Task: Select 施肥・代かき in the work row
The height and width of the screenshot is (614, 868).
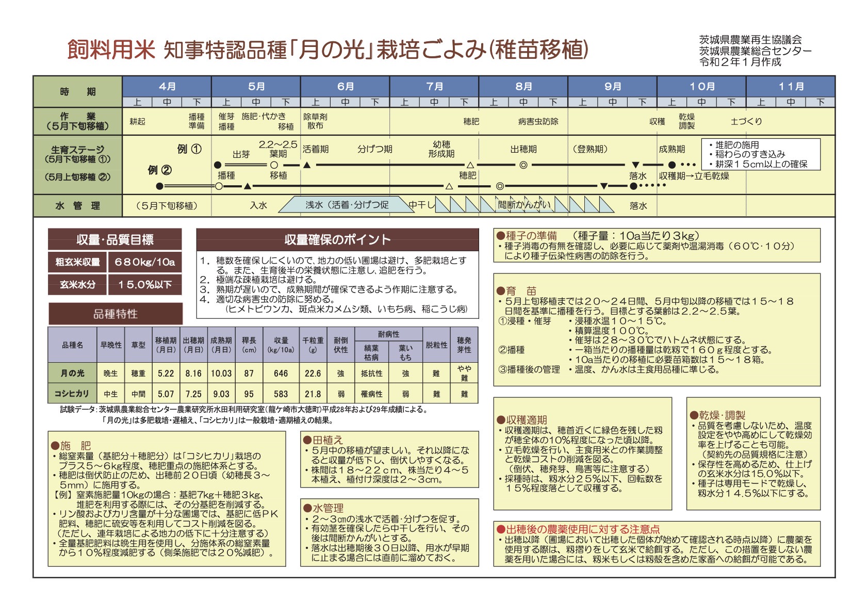Action: pyautogui.click(x=264, y=117)
